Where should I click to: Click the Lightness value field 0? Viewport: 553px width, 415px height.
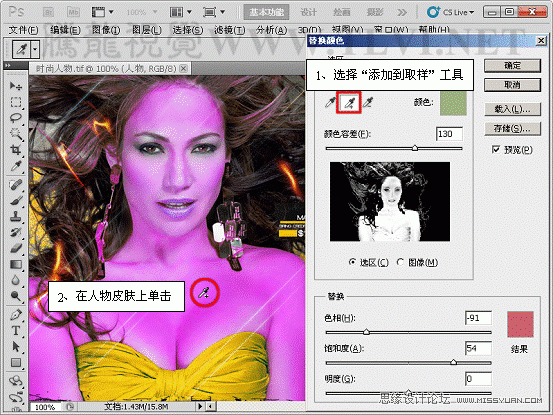(x=478, y=379)
